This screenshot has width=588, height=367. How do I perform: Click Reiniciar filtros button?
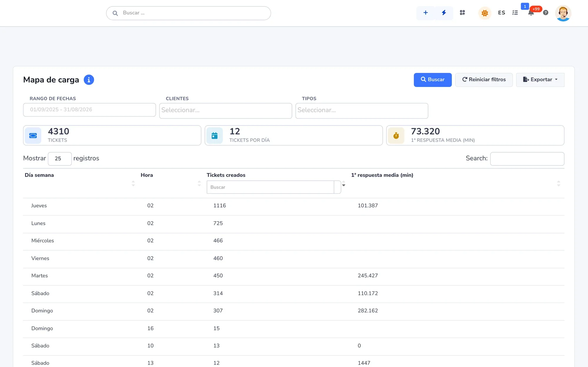484,80
